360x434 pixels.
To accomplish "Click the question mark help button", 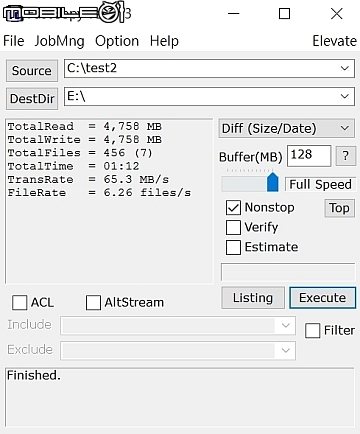I will [x=346, y=156].
